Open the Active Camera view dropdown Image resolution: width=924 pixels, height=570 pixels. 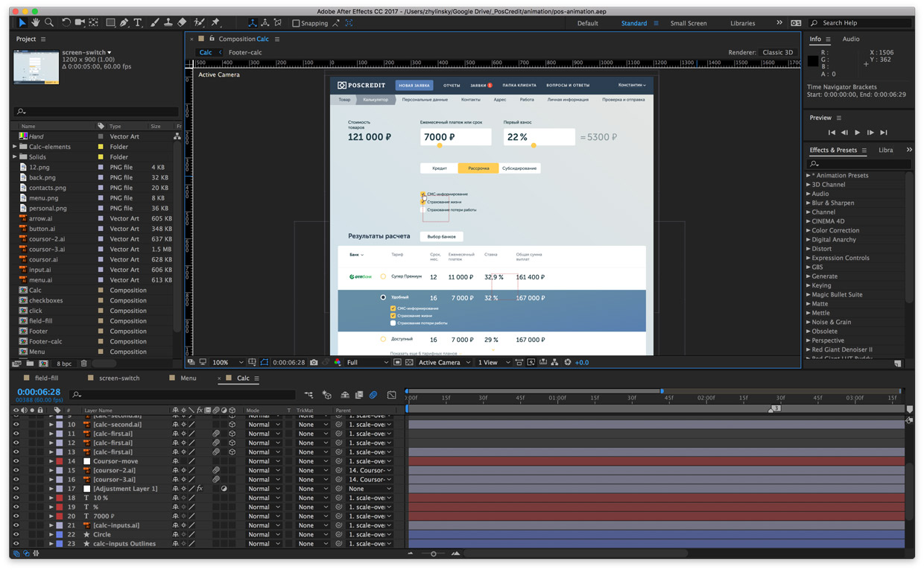pyautogui.click(x=444, y=363)
